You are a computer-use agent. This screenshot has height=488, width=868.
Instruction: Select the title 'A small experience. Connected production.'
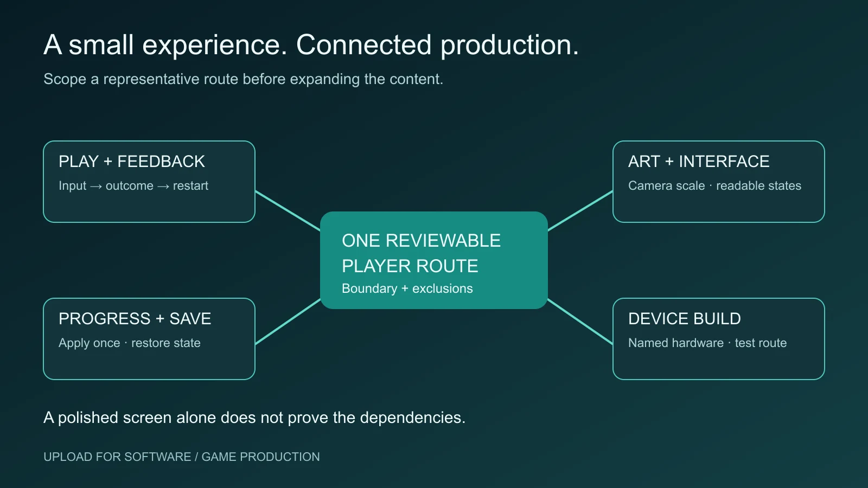pos(311,45)
